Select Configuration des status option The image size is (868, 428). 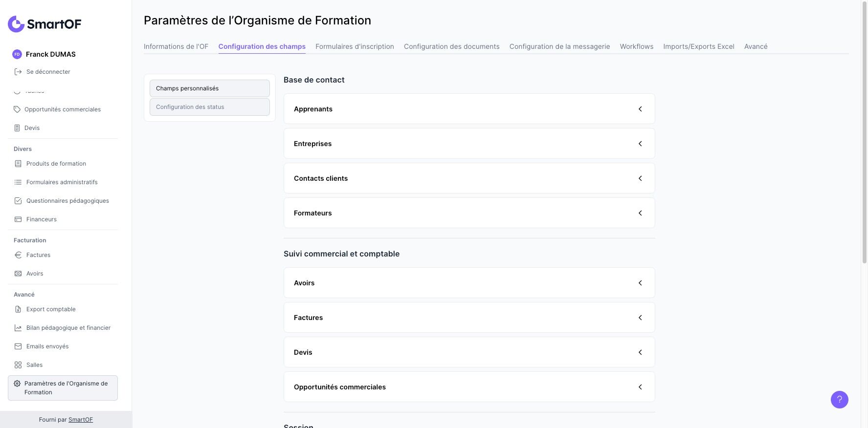click(209, 107)
